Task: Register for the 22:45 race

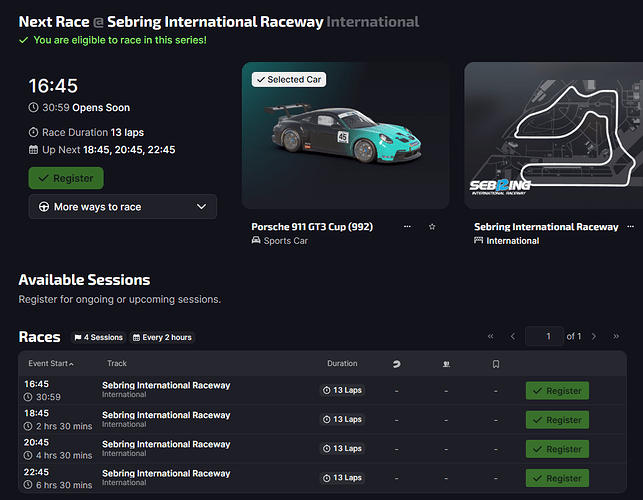Action: (557, 478)
